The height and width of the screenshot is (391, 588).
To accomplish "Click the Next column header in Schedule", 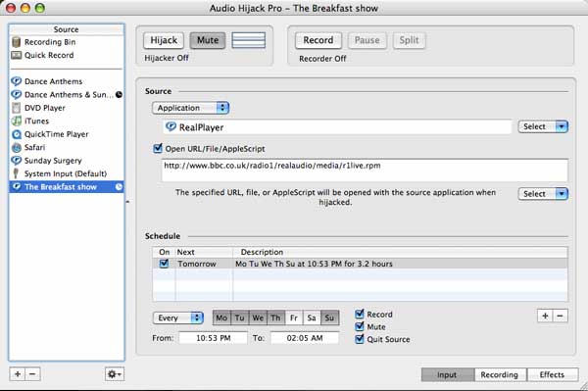I will 203,252.
